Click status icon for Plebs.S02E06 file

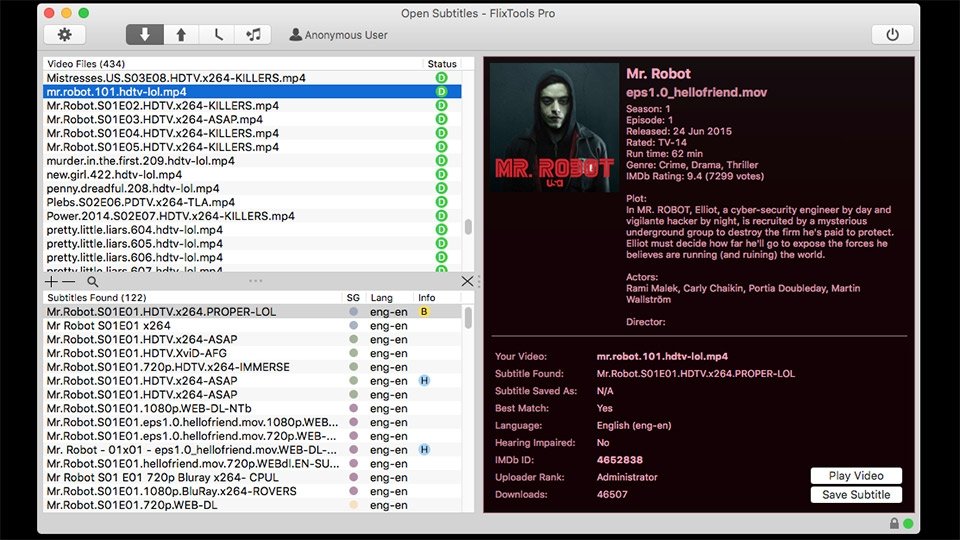point(441,202)
